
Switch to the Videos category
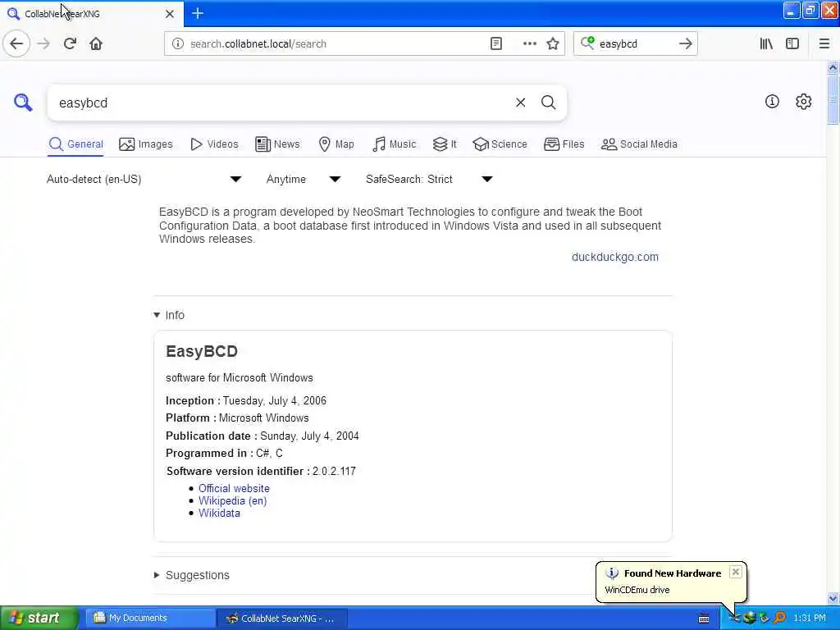pos(214,144)
